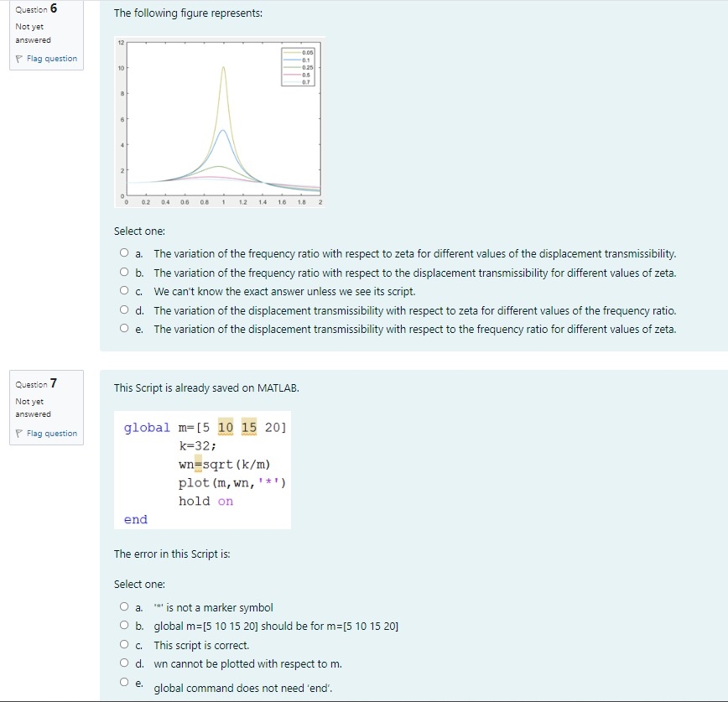Click 'This Script is already saved on MATLAB.' text

(x=206, y=387)
